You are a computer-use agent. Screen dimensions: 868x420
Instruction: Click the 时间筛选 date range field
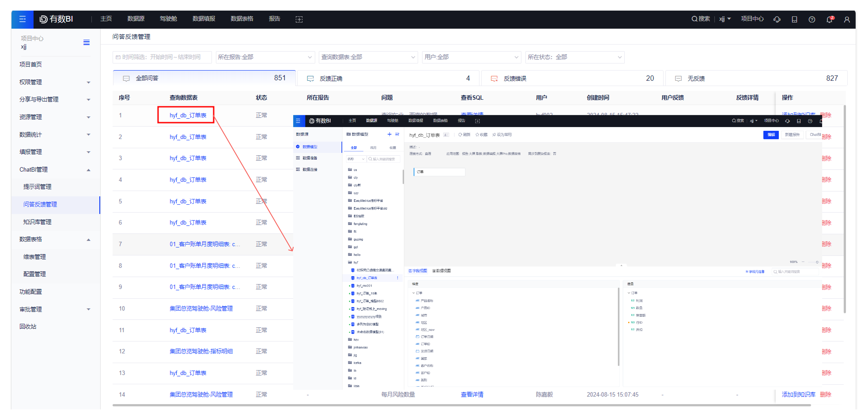[162, 57]
